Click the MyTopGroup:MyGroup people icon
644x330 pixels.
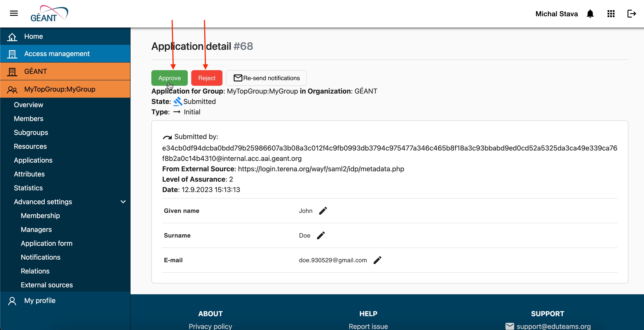click(x=12, y=89)
